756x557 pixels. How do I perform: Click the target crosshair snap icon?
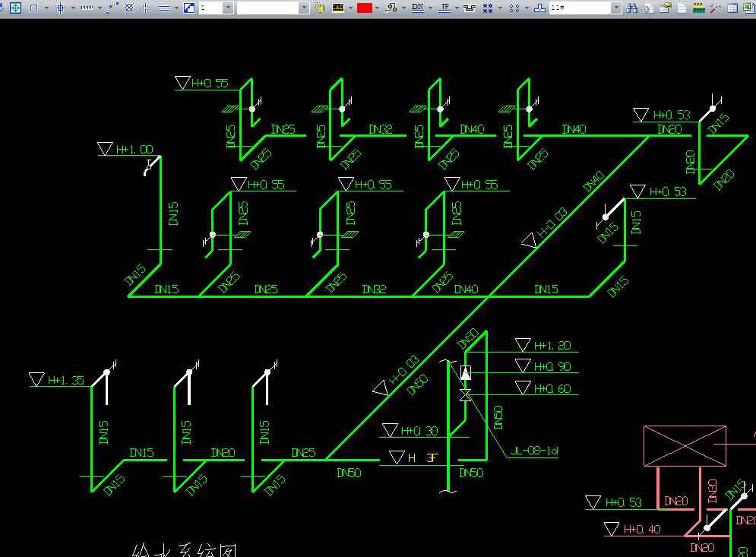point(15,8)
